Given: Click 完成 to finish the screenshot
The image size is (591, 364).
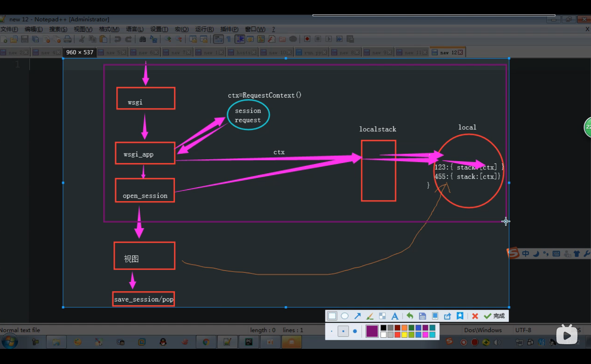Looking at the screenshot, I should click(494, 316).
